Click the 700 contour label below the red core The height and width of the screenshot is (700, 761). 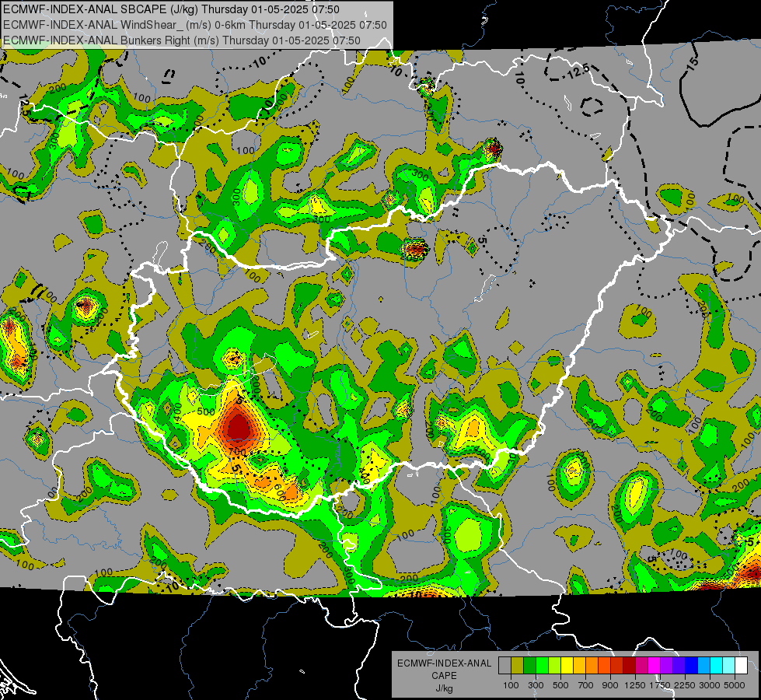coord(237,452)
